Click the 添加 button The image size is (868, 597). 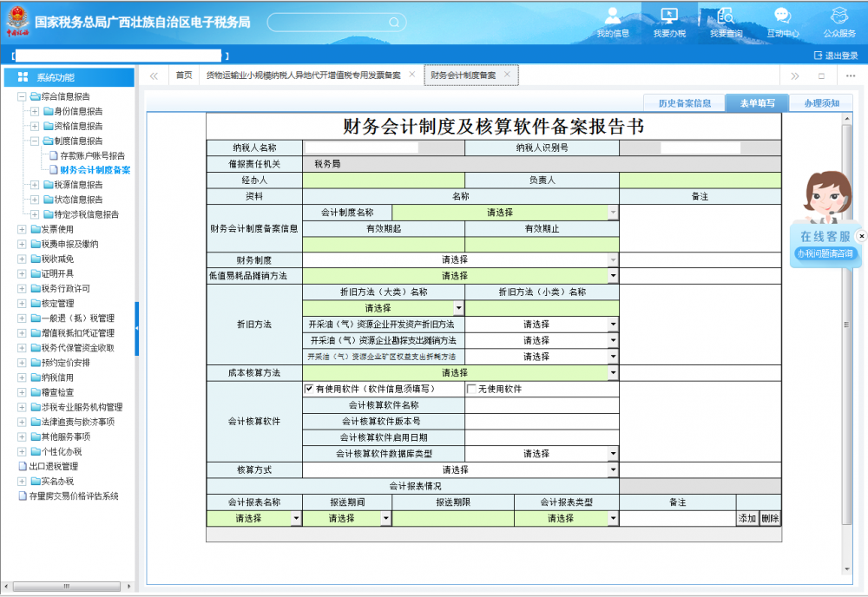coord(746,518)
